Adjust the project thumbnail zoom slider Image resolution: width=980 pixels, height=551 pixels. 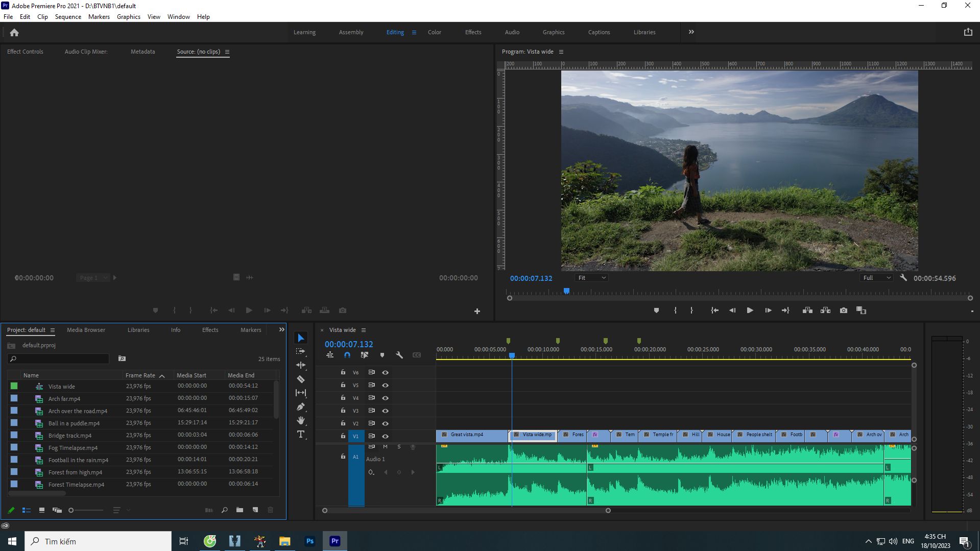(86, 510)
